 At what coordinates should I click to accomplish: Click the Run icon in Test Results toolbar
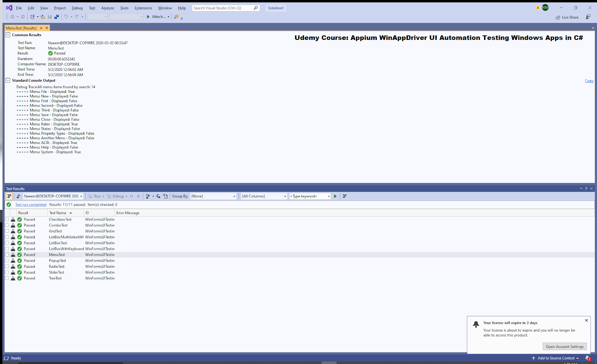pos(90,196)
